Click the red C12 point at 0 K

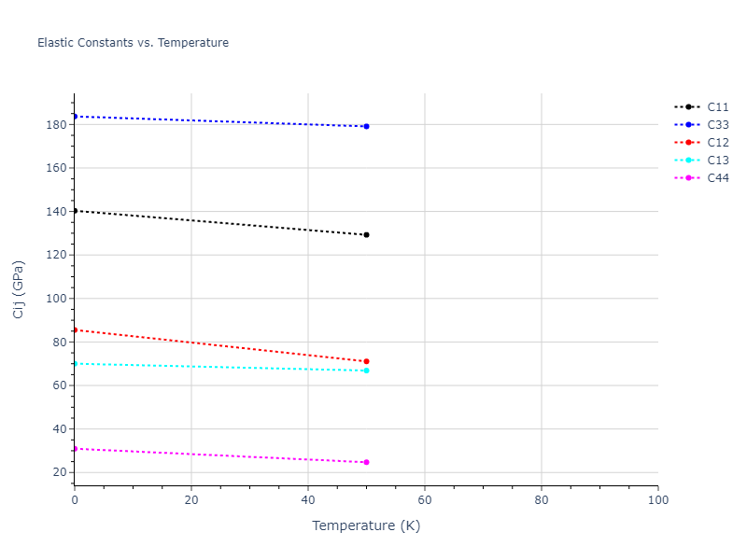pos(75,329)
